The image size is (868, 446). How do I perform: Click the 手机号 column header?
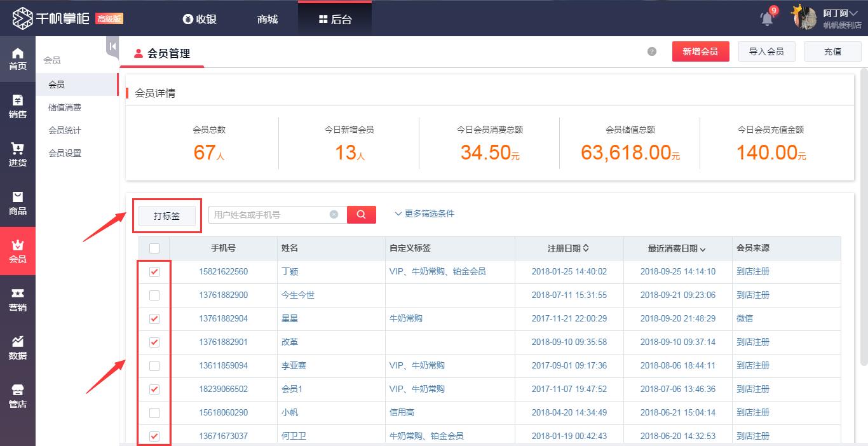[223, 248]
